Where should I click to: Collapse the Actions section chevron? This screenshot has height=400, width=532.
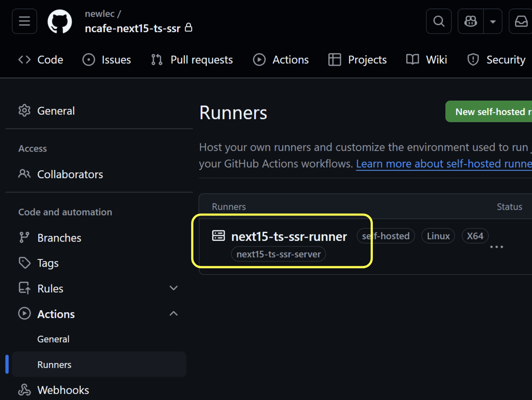point(174,314)
